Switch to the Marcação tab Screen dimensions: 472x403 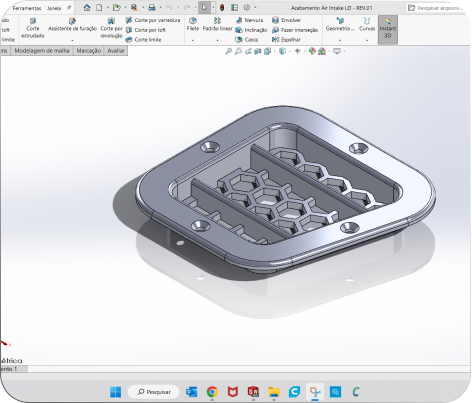(88, 51)
